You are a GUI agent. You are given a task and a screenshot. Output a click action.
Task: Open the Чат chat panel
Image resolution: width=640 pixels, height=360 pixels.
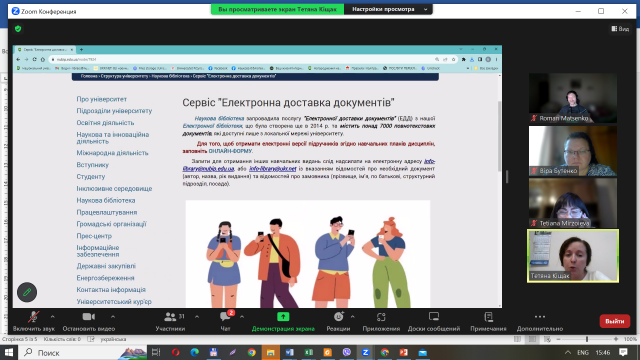click(225, 321)
